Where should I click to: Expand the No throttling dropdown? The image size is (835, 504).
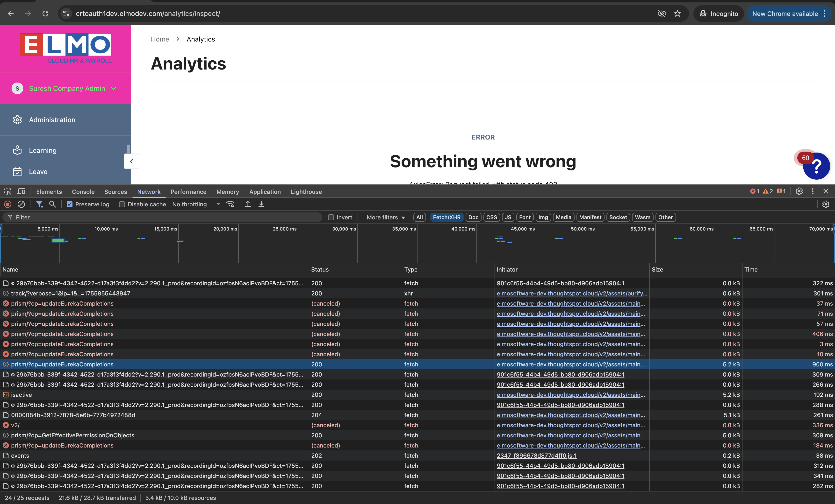tap(196, 204)
